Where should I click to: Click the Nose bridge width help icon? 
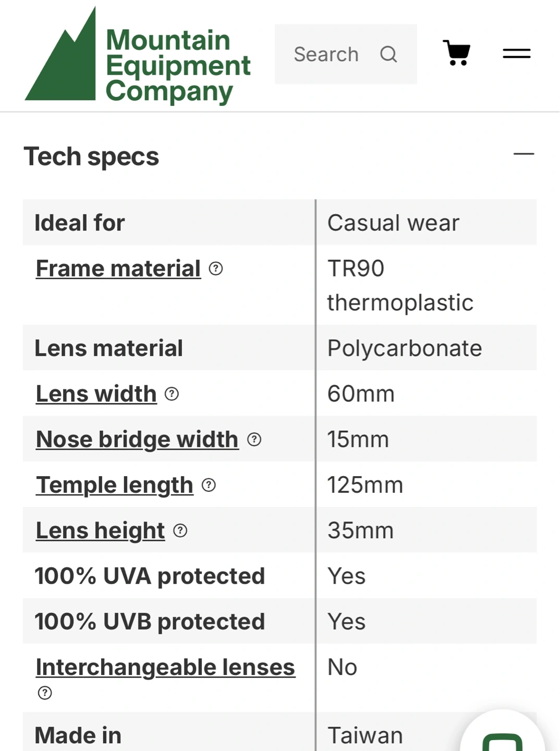tap(254, 440)
